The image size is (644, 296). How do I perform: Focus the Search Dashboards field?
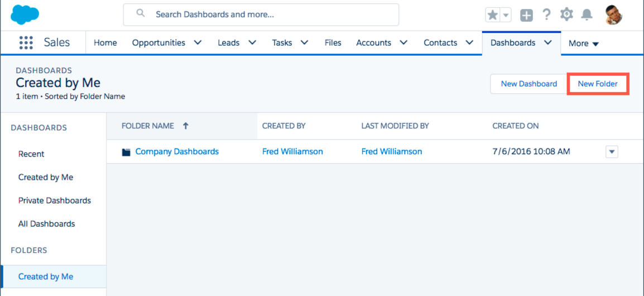point(268,15)
